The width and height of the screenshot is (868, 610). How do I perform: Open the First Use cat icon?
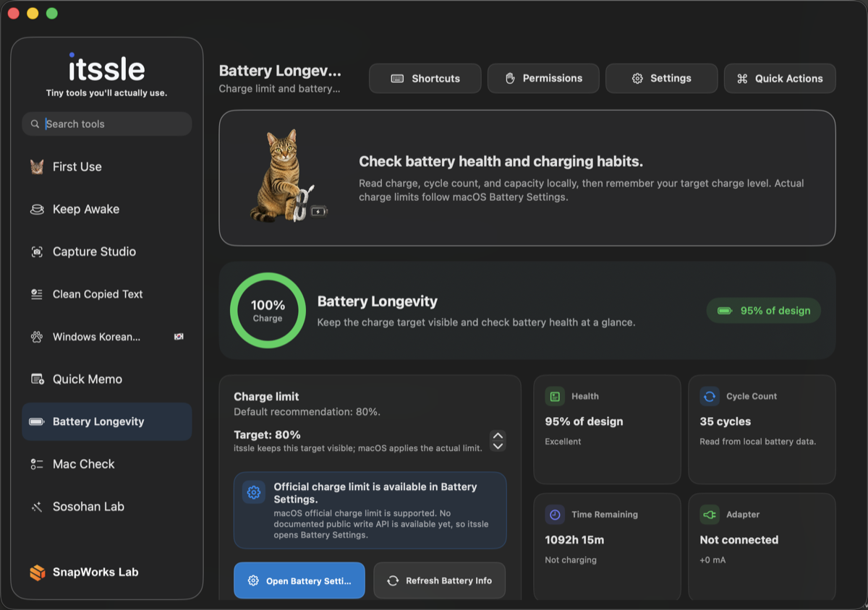click(x=37, y=167)
